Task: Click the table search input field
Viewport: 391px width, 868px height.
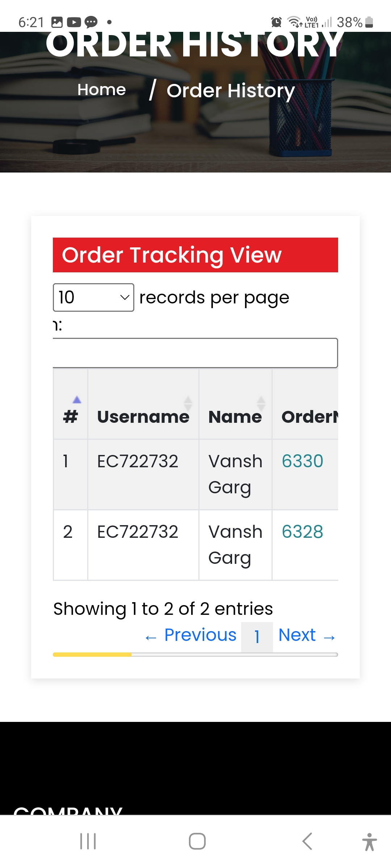Action: pos(195,353)
